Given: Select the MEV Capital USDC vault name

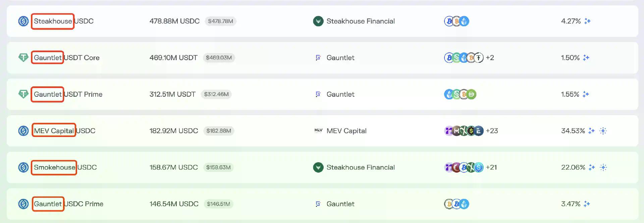Looking at the screenshot, I should click(64, 131).
